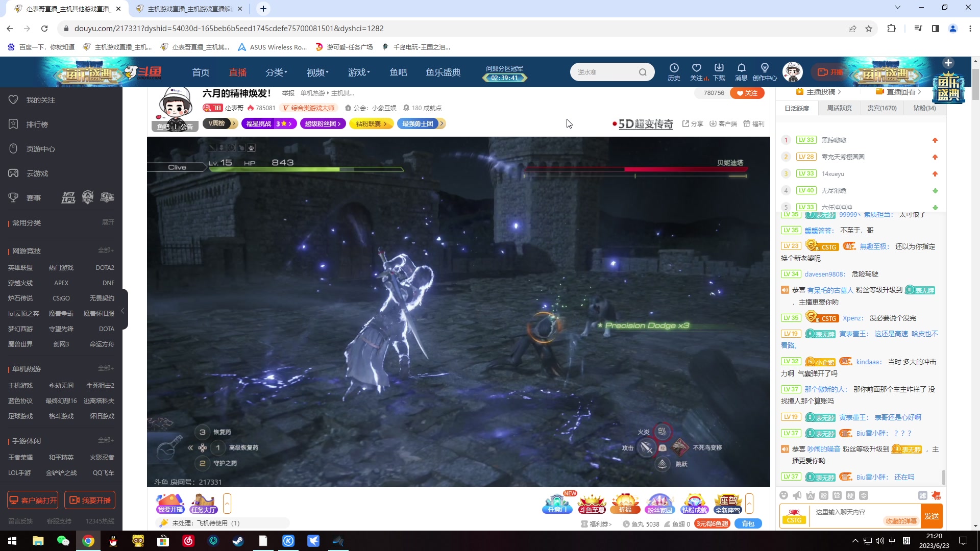Collapse the left sidebar with the arrow handle
This screenshot has height=551, width=980.
coord(123,310)
